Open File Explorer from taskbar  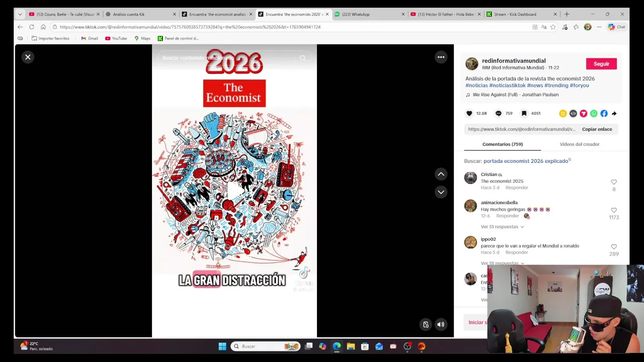[351, 346]
